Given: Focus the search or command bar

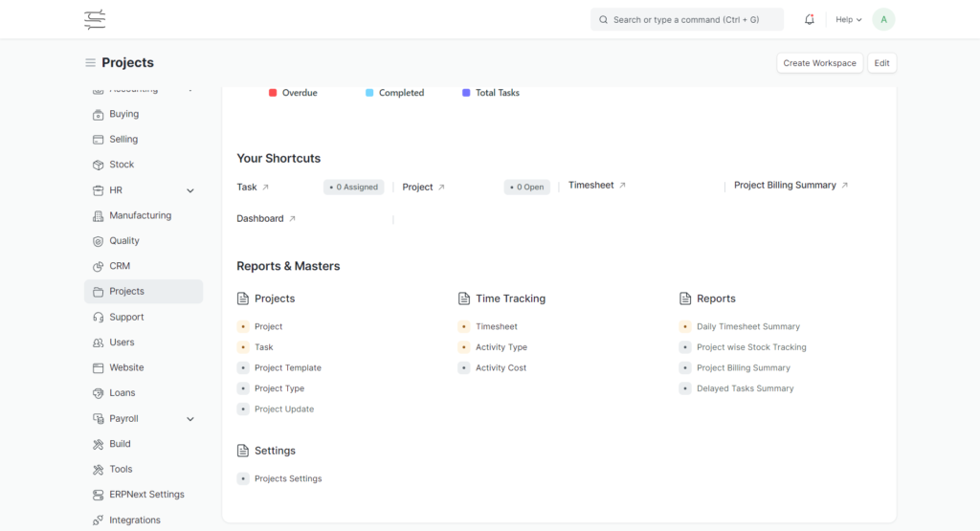Looking at the screenshot, I should [686, 19].
